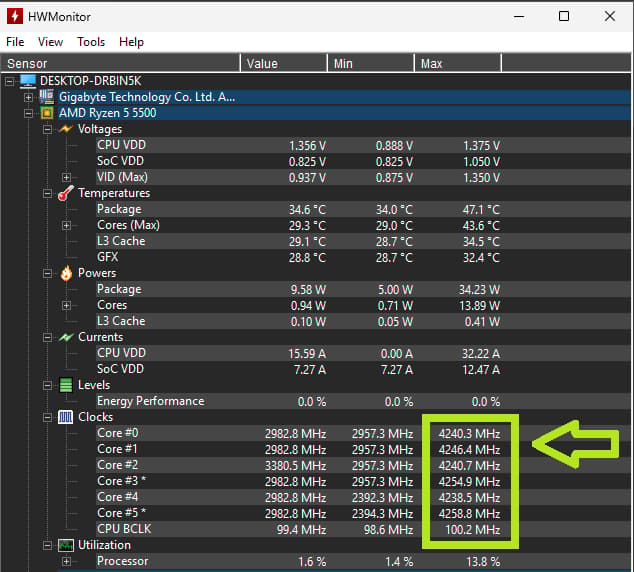Click the Min column header

click(x=371, y=63)
